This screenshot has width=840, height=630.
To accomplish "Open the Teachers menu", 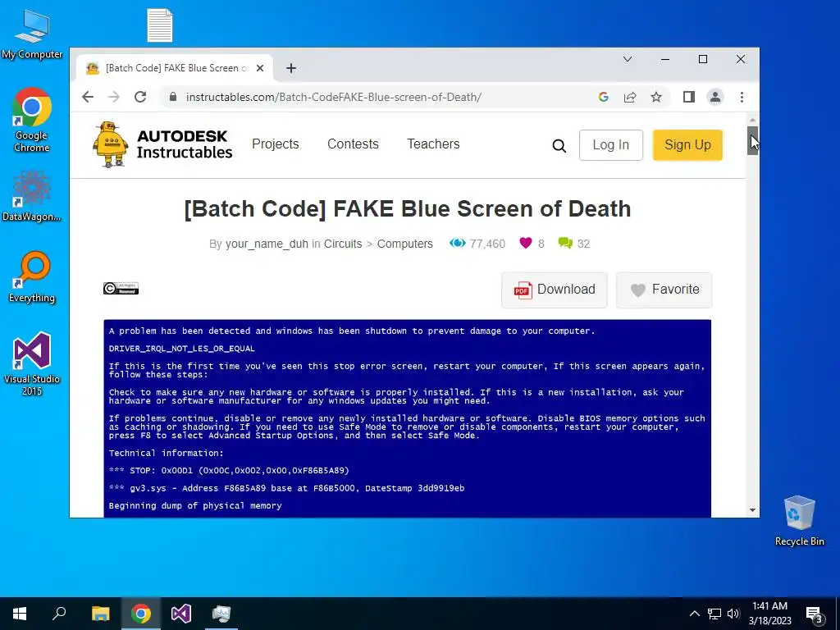I will 433,144.
